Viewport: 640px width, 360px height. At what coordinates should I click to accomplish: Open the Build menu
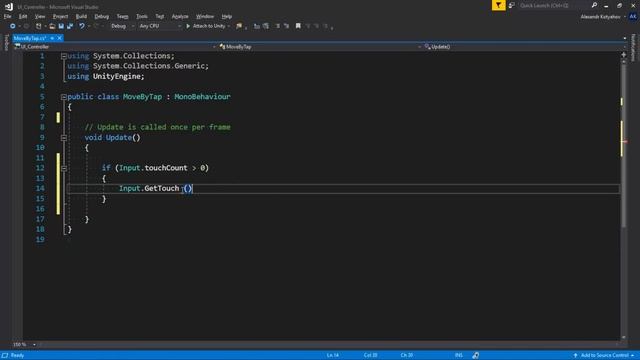pyautogui.click(x=81, y=17)
